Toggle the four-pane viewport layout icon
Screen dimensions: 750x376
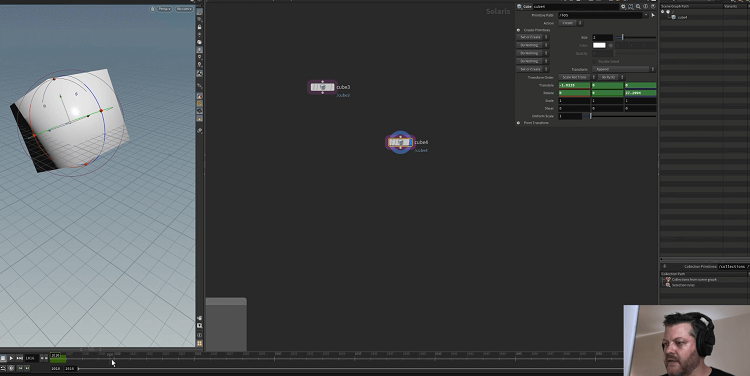click(199, 343)
